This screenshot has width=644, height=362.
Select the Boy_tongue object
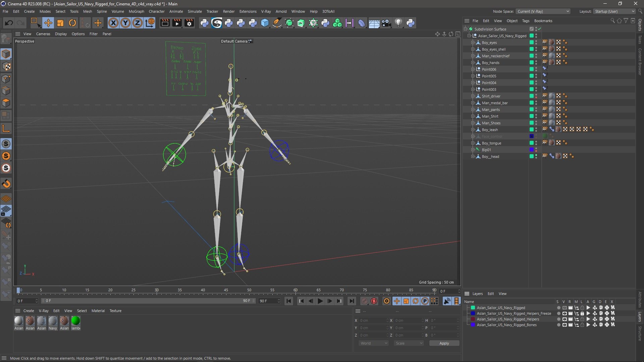pyautogui.click(x=491, y=143)
